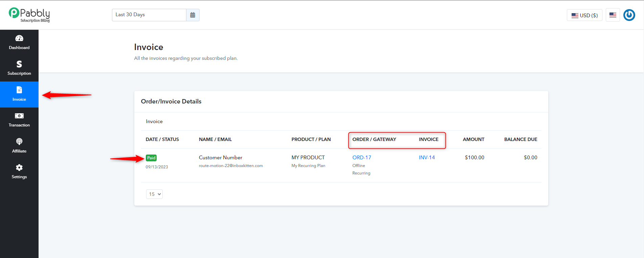Click the green Paid status badge
Image resolution: width=644 pixels, height=258 pixels.
click(151, 158)
